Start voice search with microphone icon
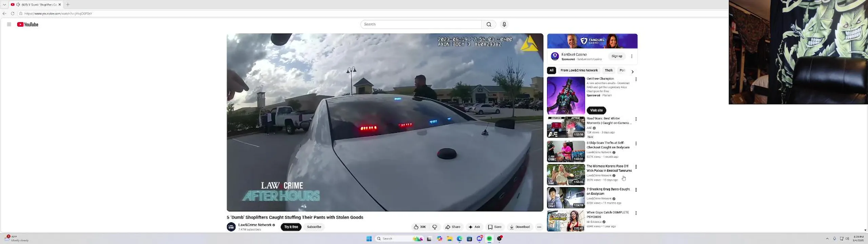Screen dimensions: 868x244 pyautogui.click(x=504, y=24)
